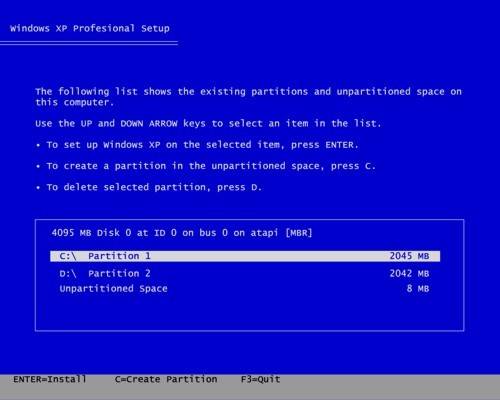The height and width of the screenshot is (400, 500).
Task: Select the C:\ Partition 1 row
Action: [x=245, y=256]
